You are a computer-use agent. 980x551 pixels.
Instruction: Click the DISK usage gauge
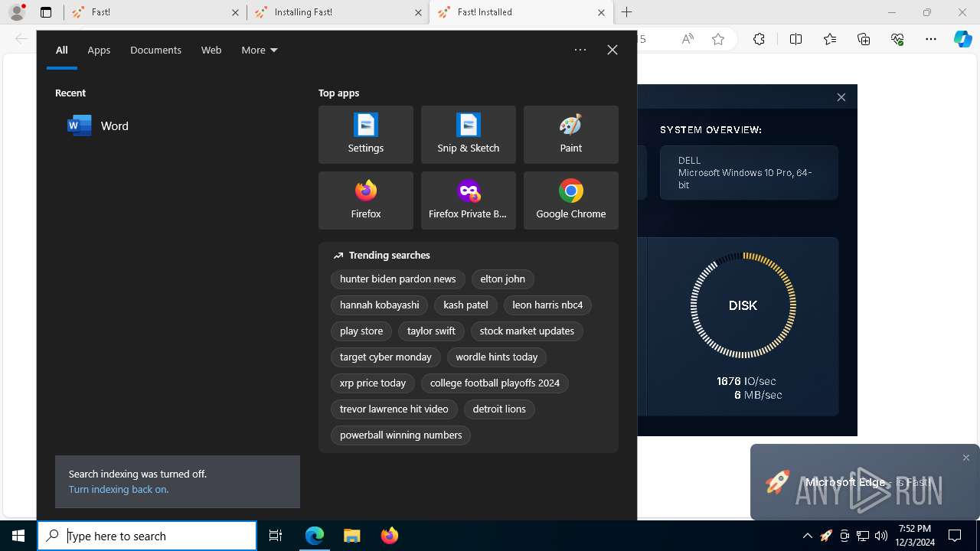point(743,305)
